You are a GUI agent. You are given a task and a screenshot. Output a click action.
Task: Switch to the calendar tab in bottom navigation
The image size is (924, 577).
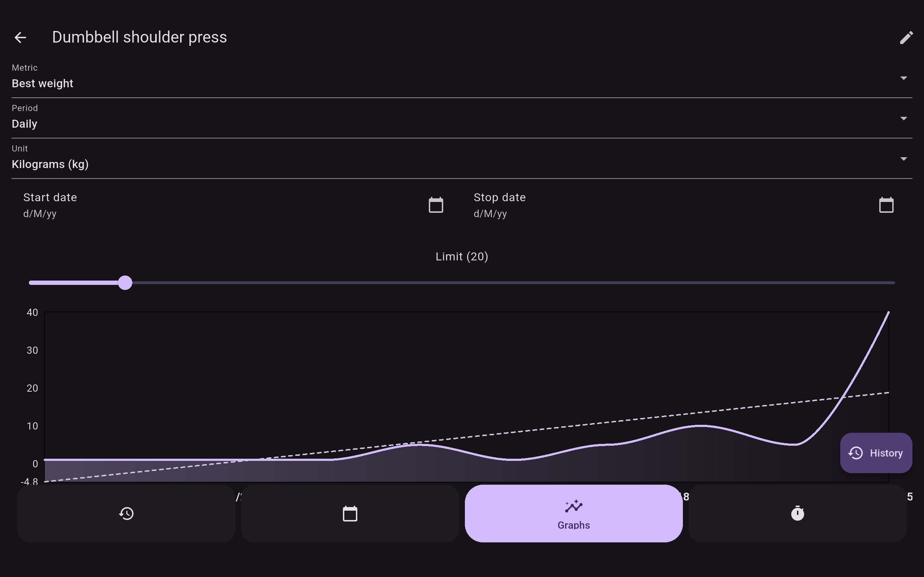pos(350,513)
